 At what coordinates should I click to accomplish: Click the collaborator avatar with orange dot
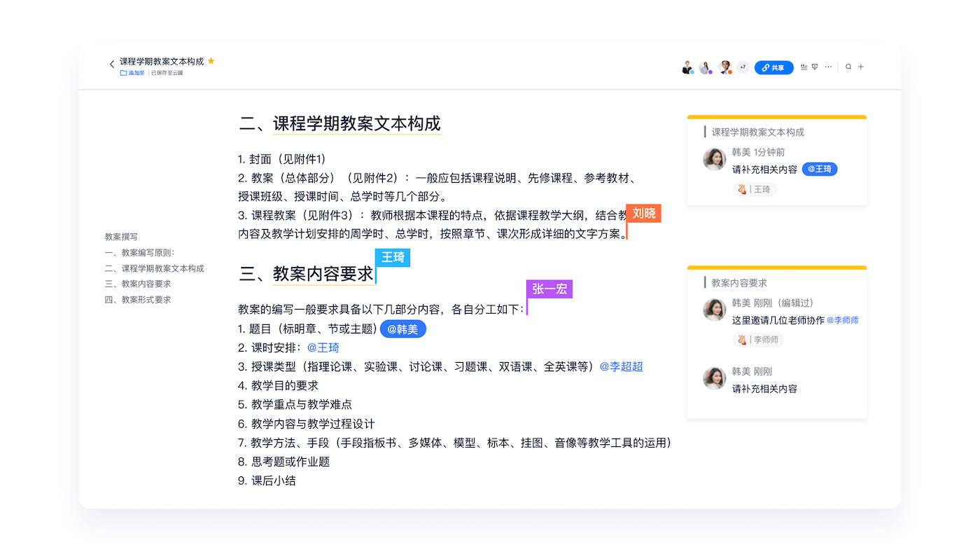click(x=725, y=67)
